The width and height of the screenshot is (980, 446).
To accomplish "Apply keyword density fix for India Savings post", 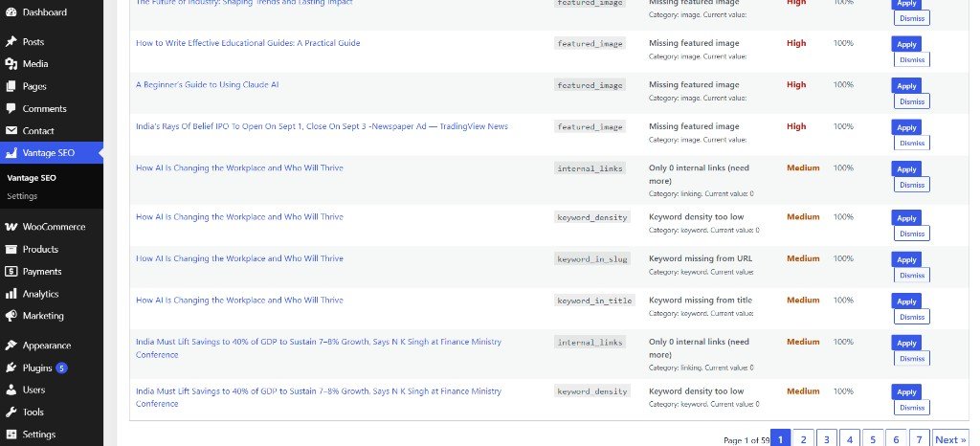I will click(906, 392).
